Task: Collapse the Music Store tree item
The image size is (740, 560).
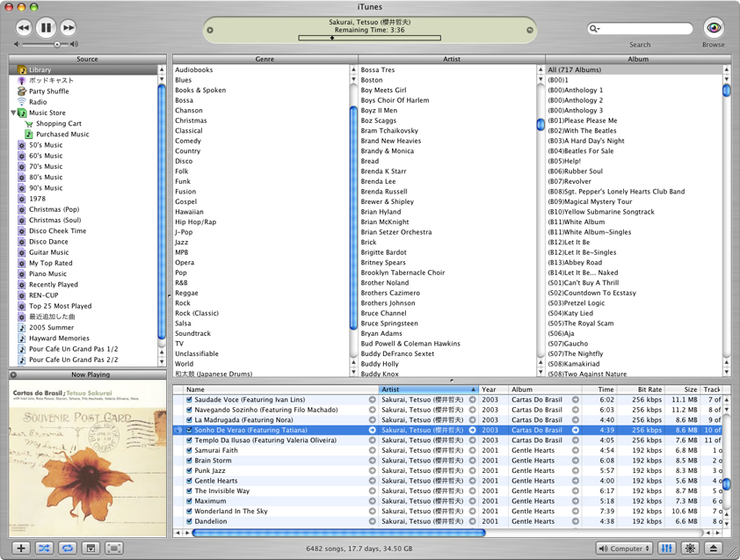Action: pyautogui.click(x=13, y=113)
